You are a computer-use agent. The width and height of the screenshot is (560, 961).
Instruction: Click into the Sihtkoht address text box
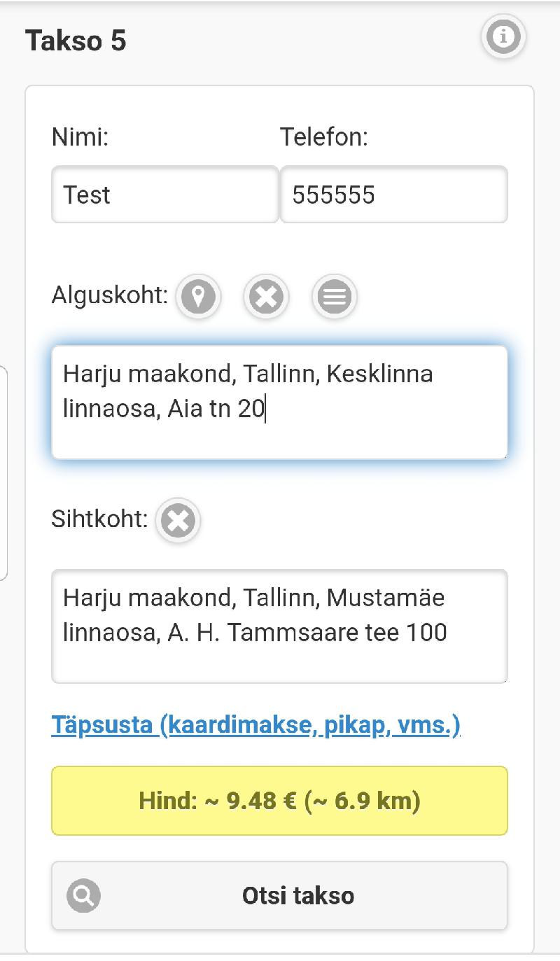(279, 626)
